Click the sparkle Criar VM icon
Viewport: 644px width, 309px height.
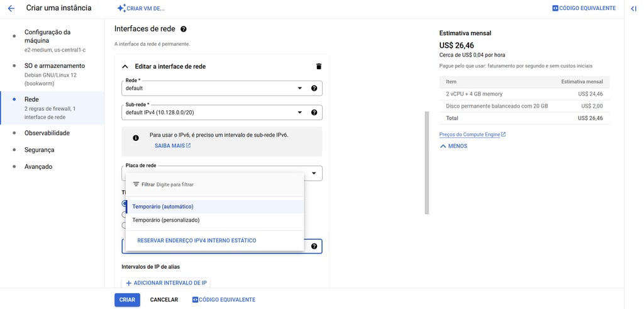121,8
